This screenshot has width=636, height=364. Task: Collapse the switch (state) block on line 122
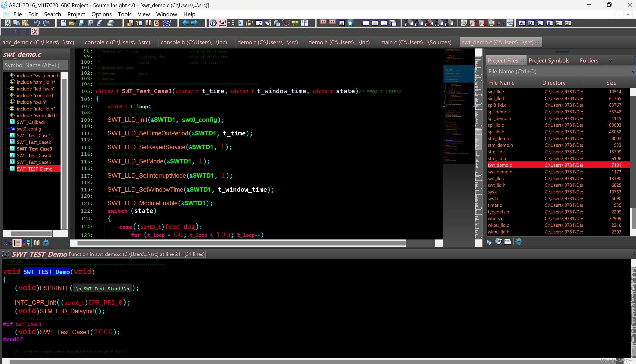[105, 211]
